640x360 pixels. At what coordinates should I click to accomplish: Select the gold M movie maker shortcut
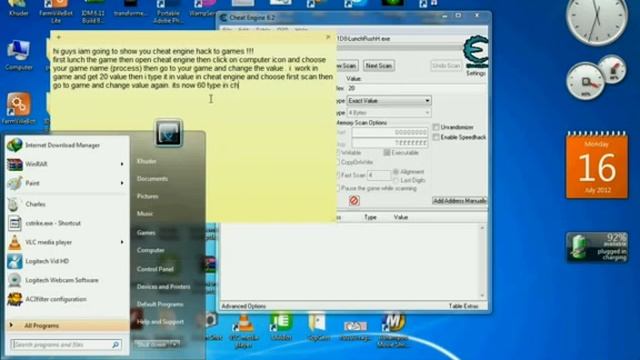pos(393,331)
